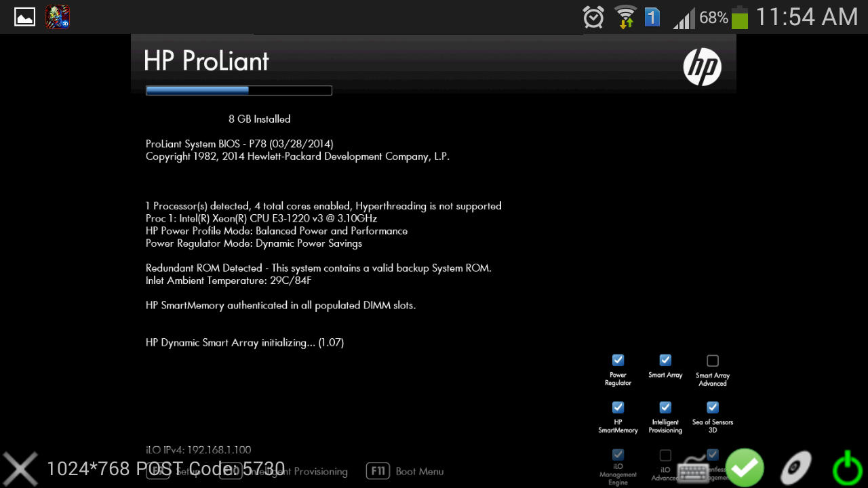Tap the alarm clock status icon
Image resolution: width=868 pixels, height=488 pixels.
click(x=593, y=17)
